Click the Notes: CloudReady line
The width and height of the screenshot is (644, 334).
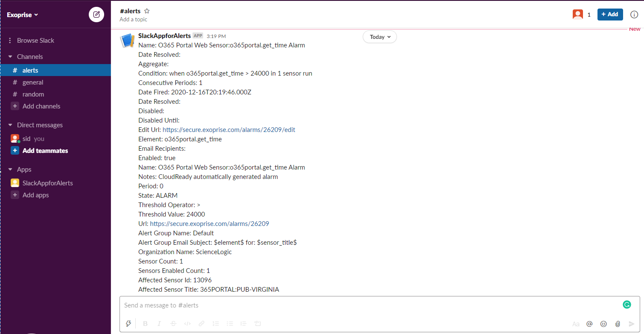[x=208, y=177]
